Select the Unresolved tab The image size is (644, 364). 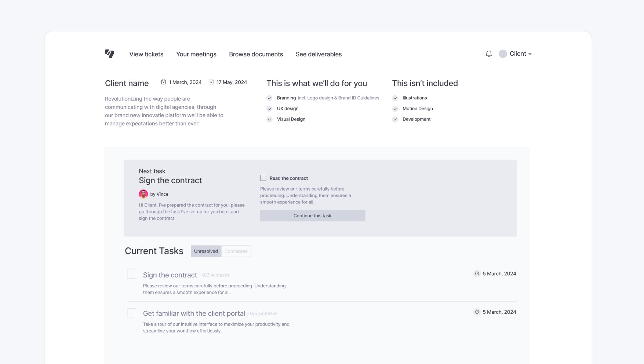pyautogui.click(x=206, y=251)
